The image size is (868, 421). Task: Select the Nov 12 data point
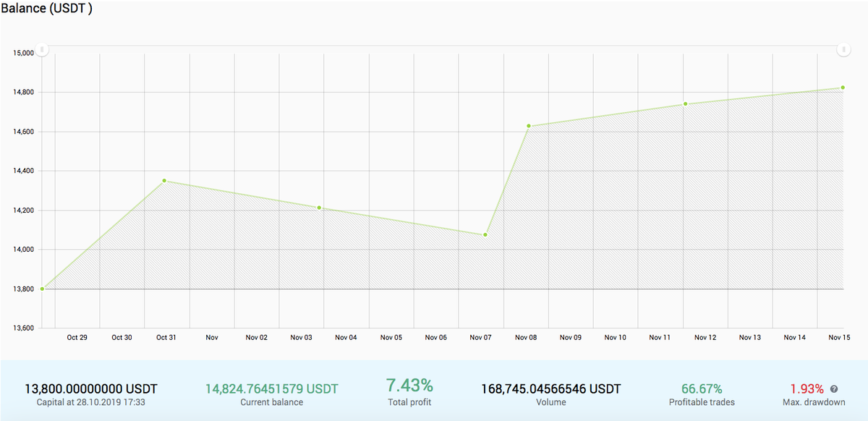(x=685, y=103)
